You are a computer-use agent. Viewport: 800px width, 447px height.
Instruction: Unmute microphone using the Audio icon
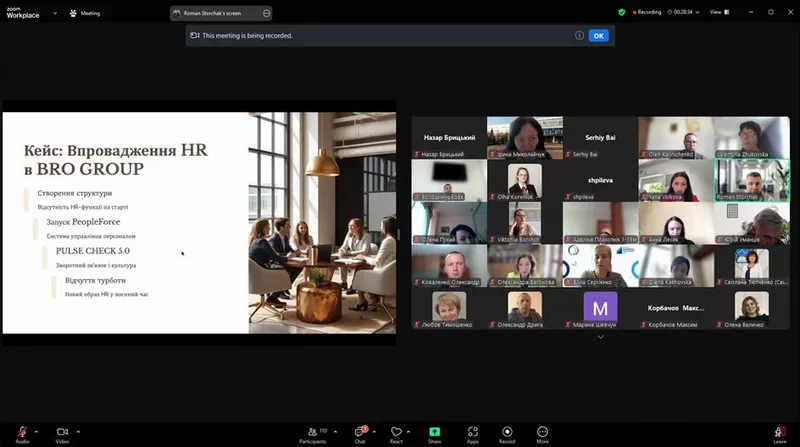pyautogui.click(x=22, y=434)
